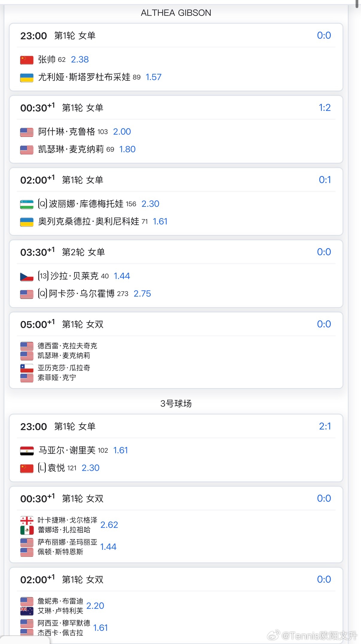Tap odds 2.75 for 阿卡莎·乌尔霍博
Screen dimensions: 361x644
tap(142, 294)
